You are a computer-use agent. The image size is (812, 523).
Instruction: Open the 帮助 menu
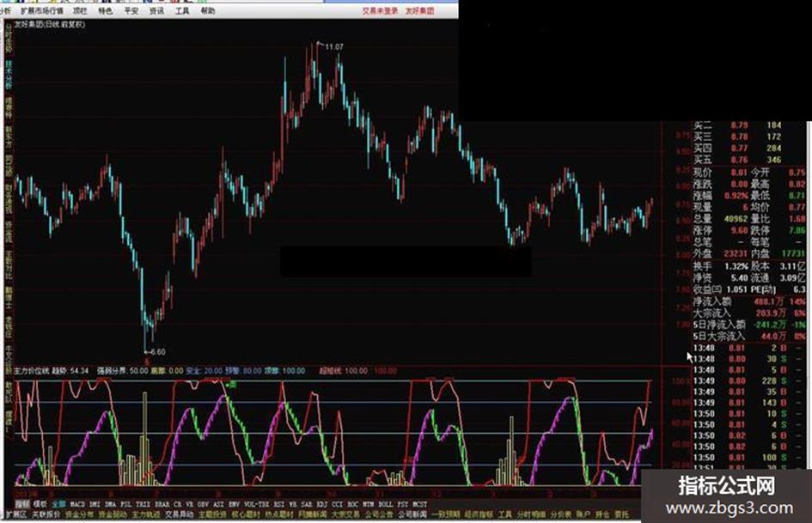(208, 10)
